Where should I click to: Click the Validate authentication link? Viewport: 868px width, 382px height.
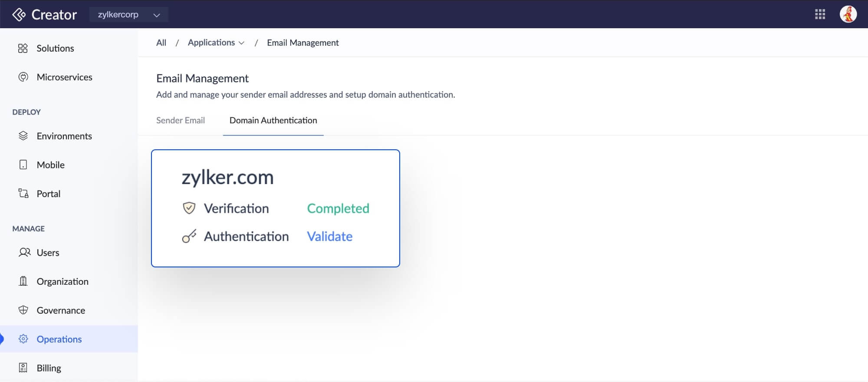click(x=329, y=237)
